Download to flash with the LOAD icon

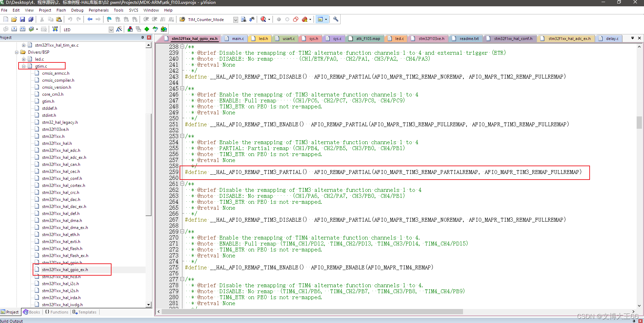(x=55, y=29)
